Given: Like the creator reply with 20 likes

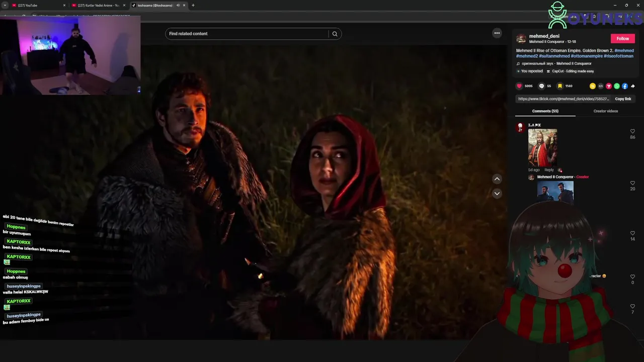Looking at the screenshot, I should (x=632, y=184).
